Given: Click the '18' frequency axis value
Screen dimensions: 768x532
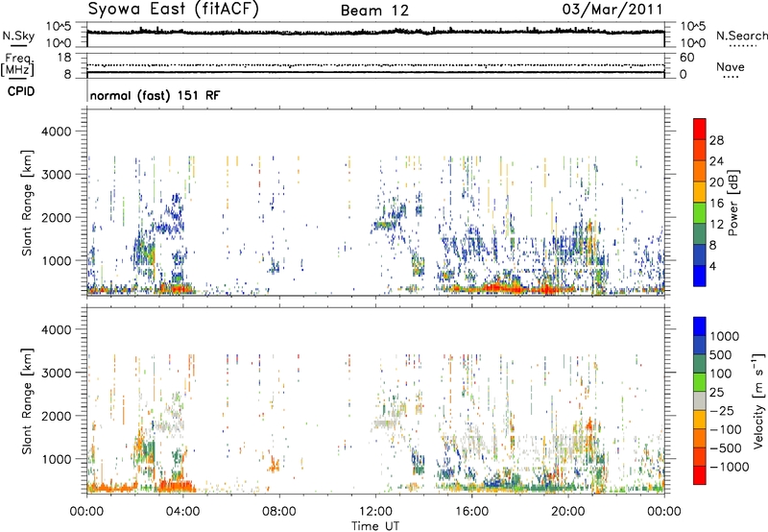Looking at the screenshot, I should click(64, 58).
